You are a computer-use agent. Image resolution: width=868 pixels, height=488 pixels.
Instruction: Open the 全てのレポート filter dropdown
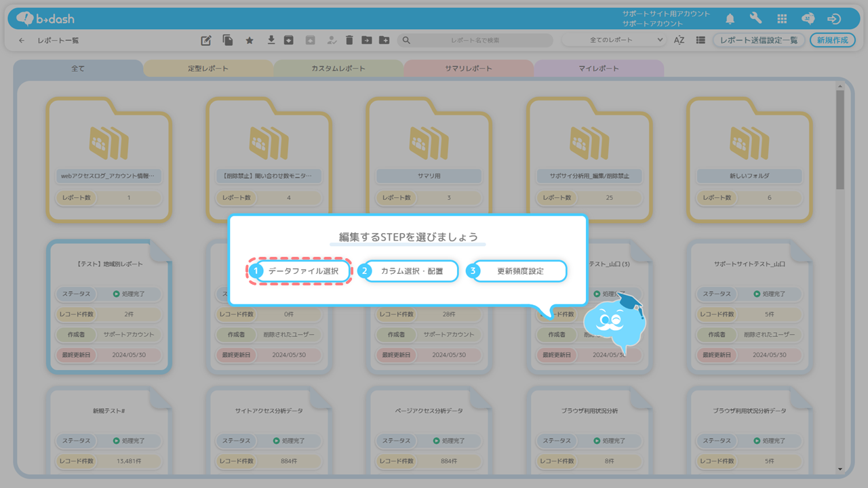click(x=614, y=41)
